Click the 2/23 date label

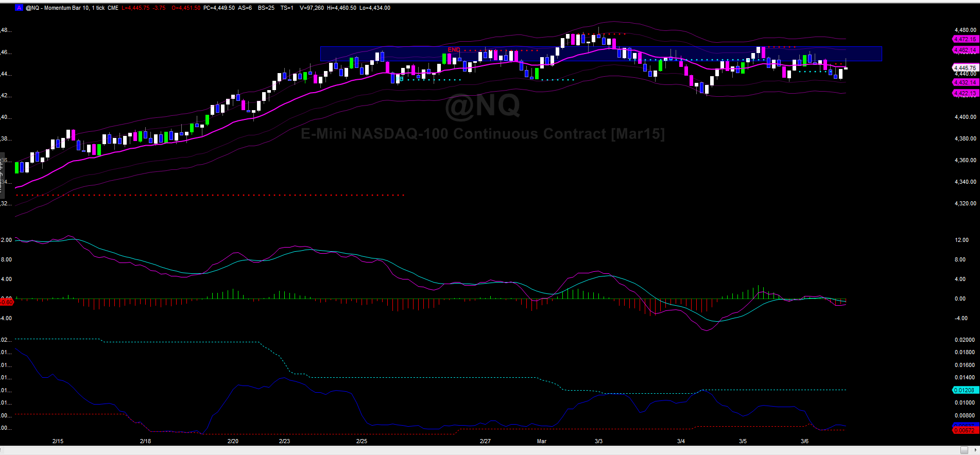coord(284,441)
